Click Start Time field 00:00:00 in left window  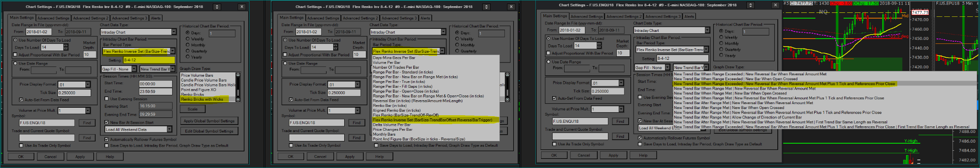click(x=155, y=84)
